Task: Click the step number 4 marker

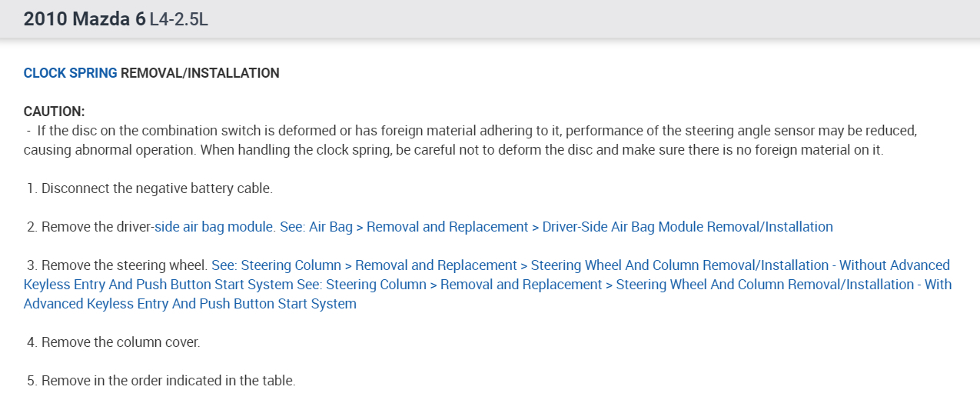Action: [32, 342]
